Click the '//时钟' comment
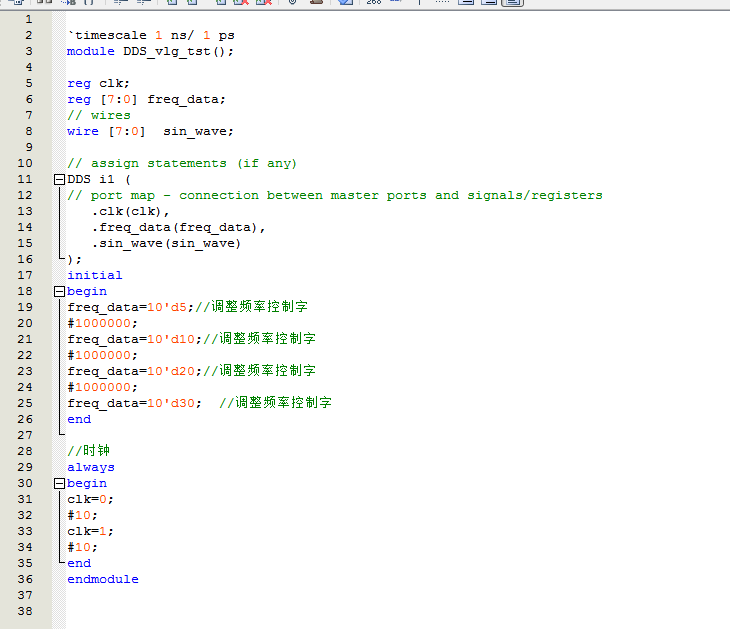 point(89,451)
